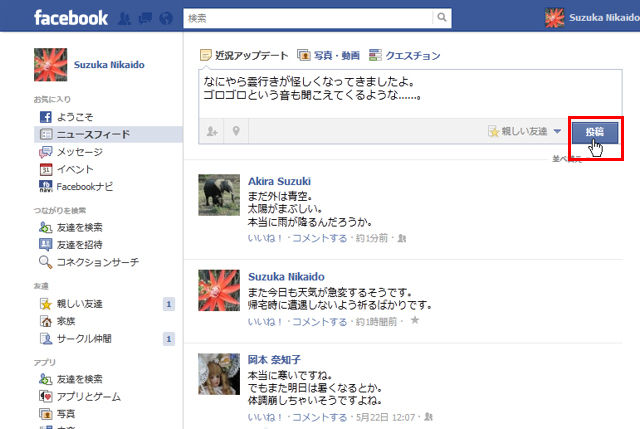Click audience icon on Akira Suzuki post
The width and height of the screenshot is (640, 429).
pyautogui.click(x=402, y=238)
